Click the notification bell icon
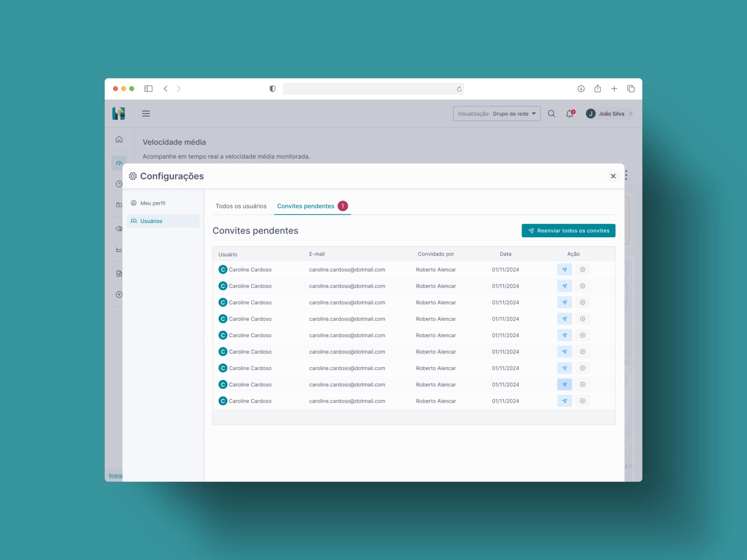Image resolution: width=747 pixels, height=560 pixels. click(569, 114)
